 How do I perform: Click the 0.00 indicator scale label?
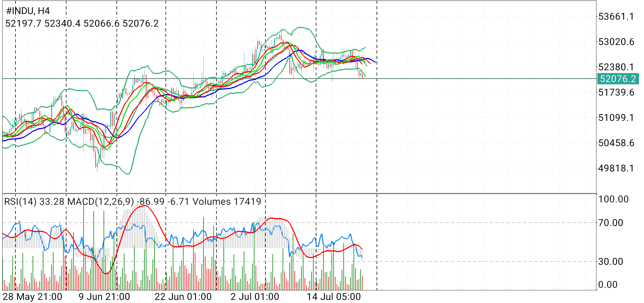click(x=608, y=285)
